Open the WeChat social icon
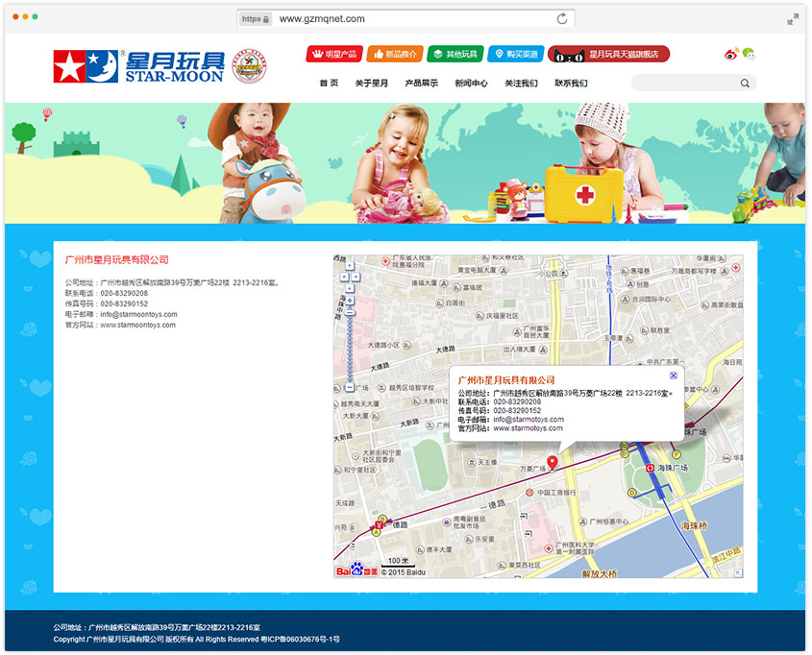Screen dimensions: 812x655 pos(749,54)
